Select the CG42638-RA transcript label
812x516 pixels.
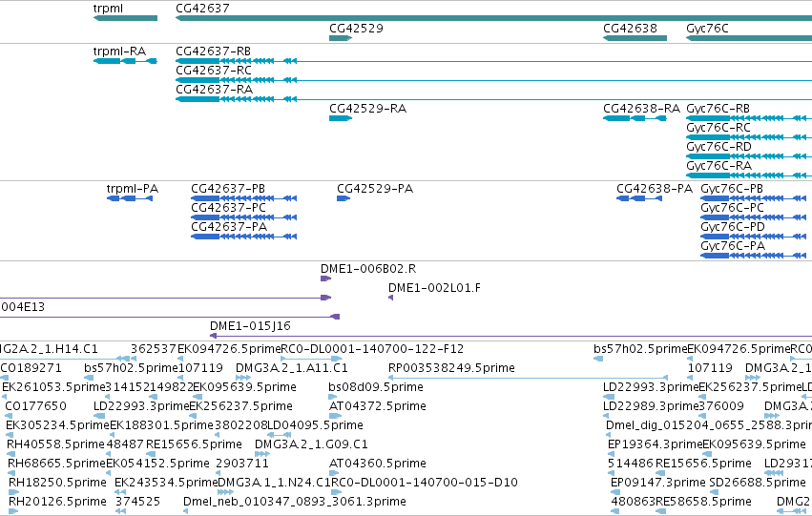pyautogui.click(x=641, y=109)
